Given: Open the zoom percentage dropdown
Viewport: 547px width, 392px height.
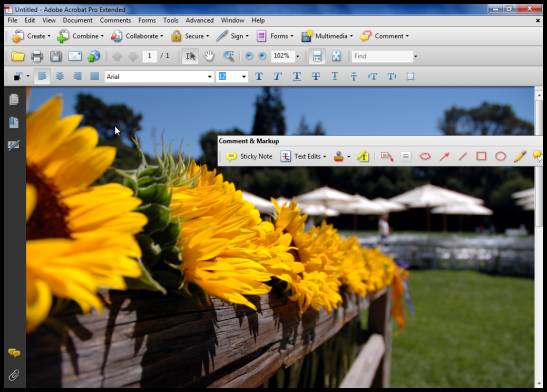Looking at the screenshot, I should 298,56.
